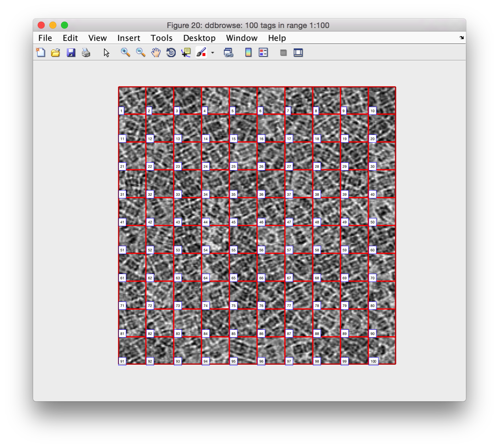Open the Help menu

click(277, 38)
